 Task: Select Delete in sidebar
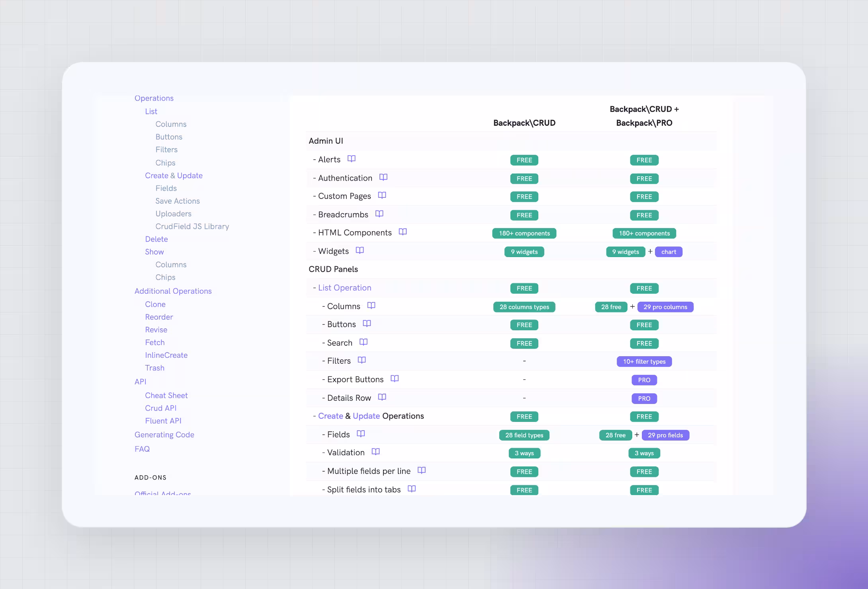pos(156,239)
